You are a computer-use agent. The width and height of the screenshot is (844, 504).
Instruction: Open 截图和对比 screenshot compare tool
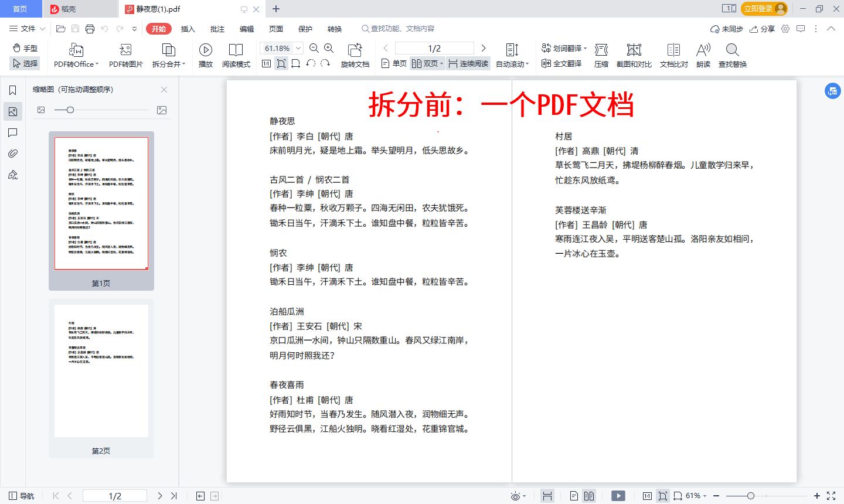coord(634,56)
